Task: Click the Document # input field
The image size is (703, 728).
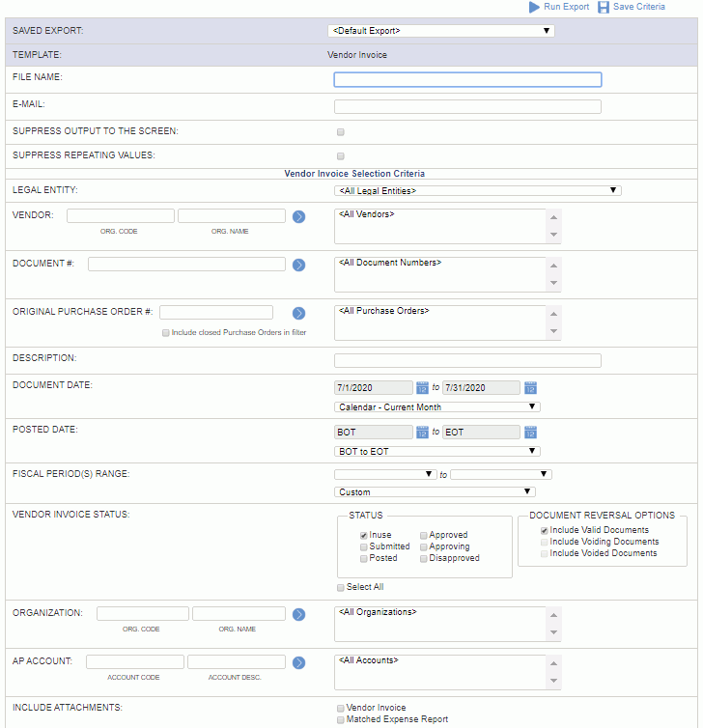Action: point(186,264)
